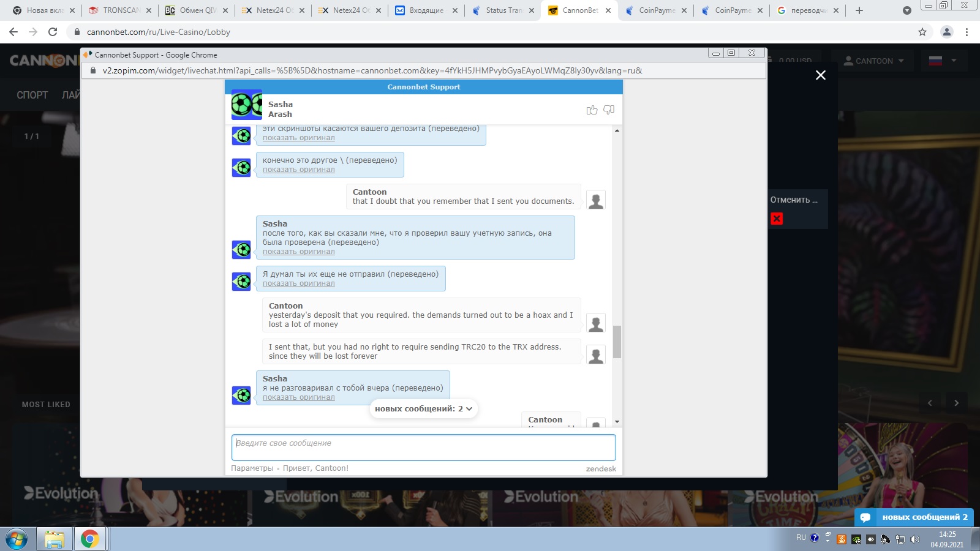Close the overlay with white X
The width and height of the screenshot is (980, 551).
pos(821,75)
